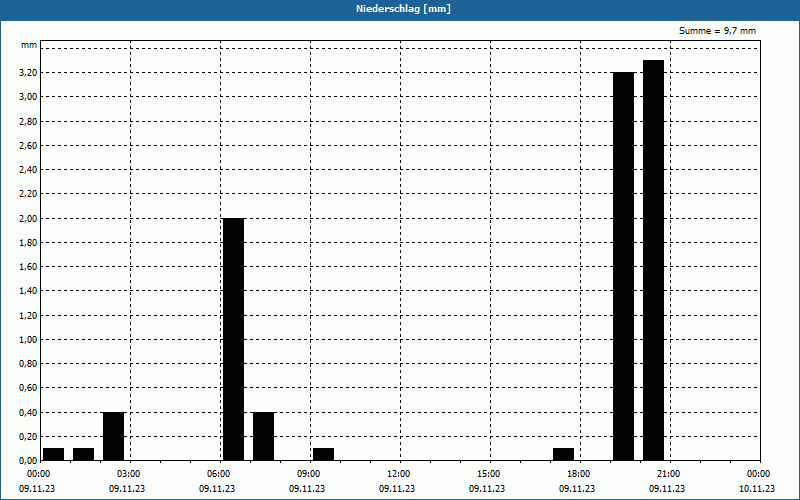Select the 0,40 mm bar before 03:00
The width and height of the screenshot is (800, 500).
click(113, 436)
